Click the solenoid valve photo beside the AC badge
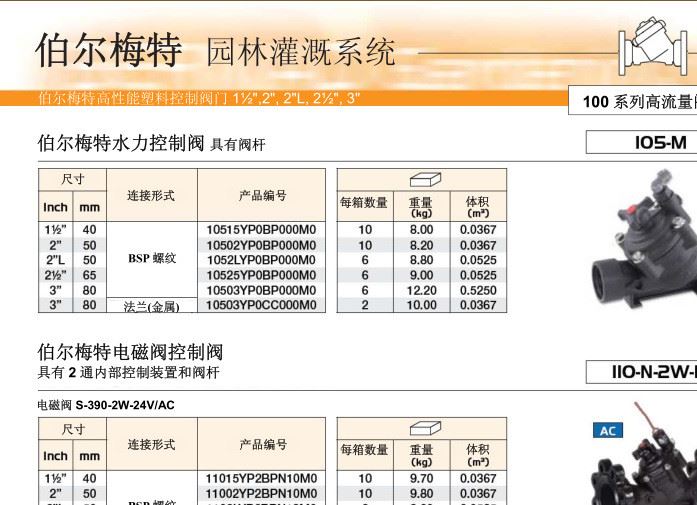This screenshot has width=697, height=505. [645, 453]
